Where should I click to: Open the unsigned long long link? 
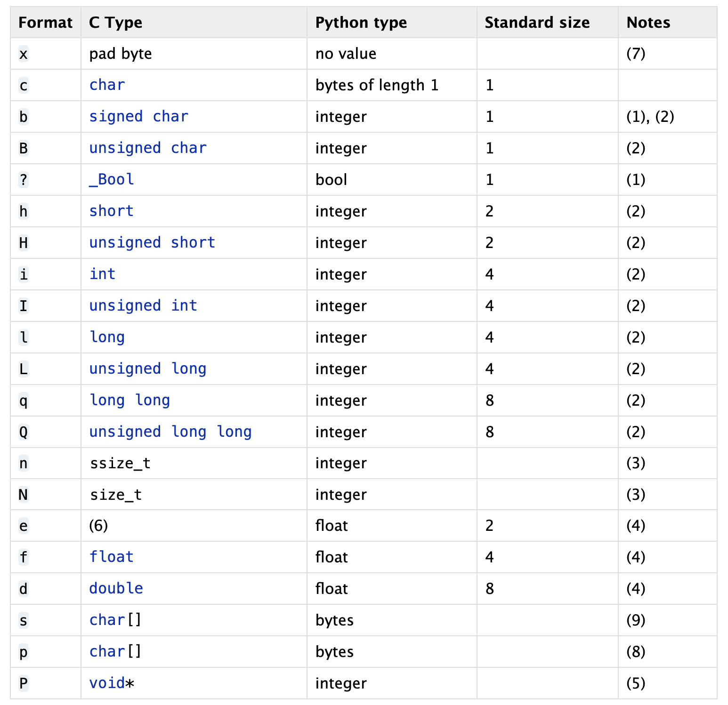(170, 432)
